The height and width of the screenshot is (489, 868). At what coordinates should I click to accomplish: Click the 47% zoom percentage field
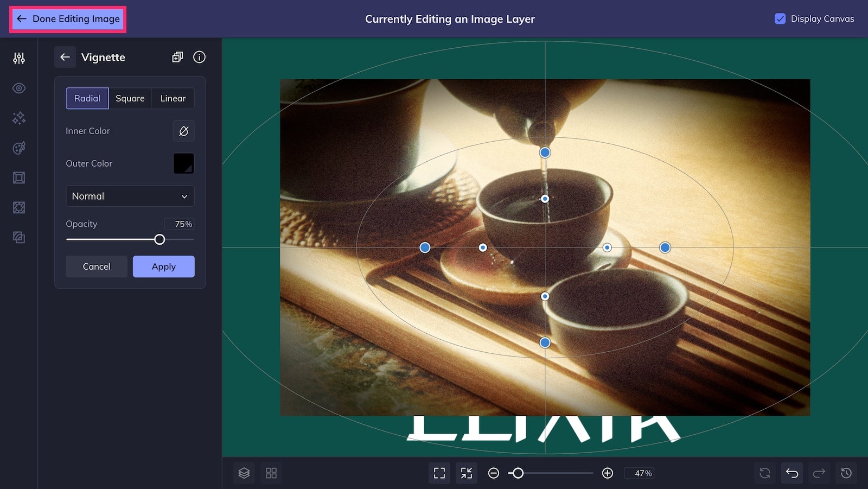[639, 473]
